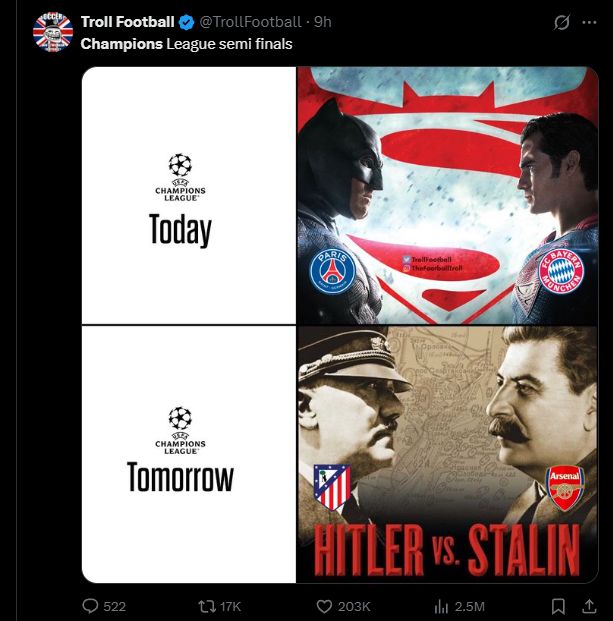
Task: Click the Grok slashed-circle icon
Action: [562, 22]
